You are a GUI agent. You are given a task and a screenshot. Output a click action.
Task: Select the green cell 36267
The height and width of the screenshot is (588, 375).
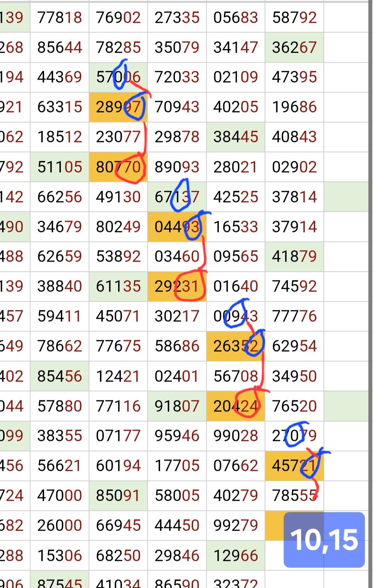[x=294, y=47]
